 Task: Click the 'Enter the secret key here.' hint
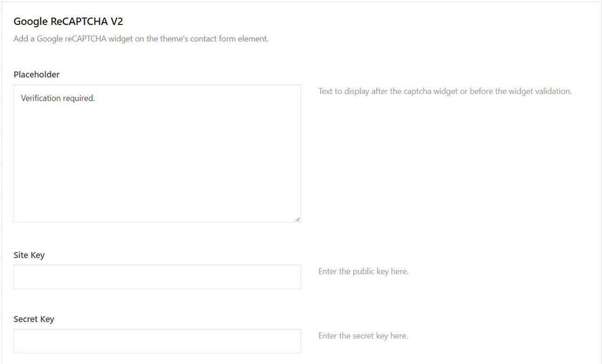[x=363, y=336]
